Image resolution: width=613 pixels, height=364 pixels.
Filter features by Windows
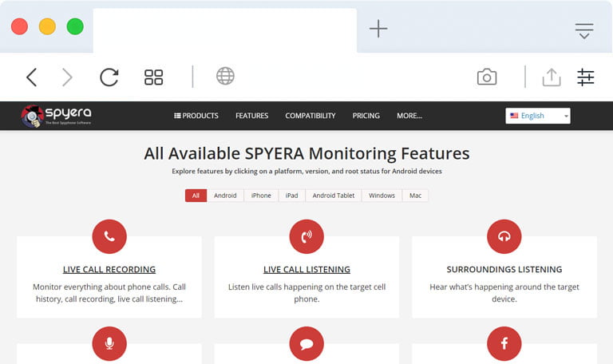click(382, 196)
